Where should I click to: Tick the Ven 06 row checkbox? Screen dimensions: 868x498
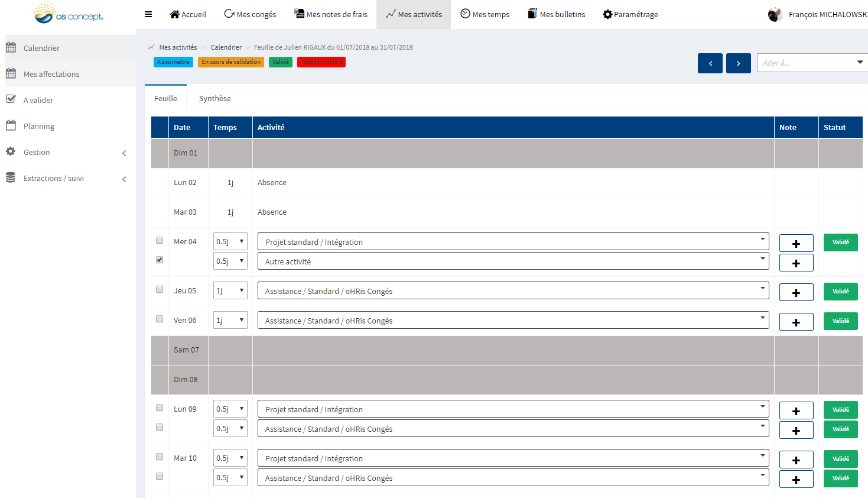(160, 319)
